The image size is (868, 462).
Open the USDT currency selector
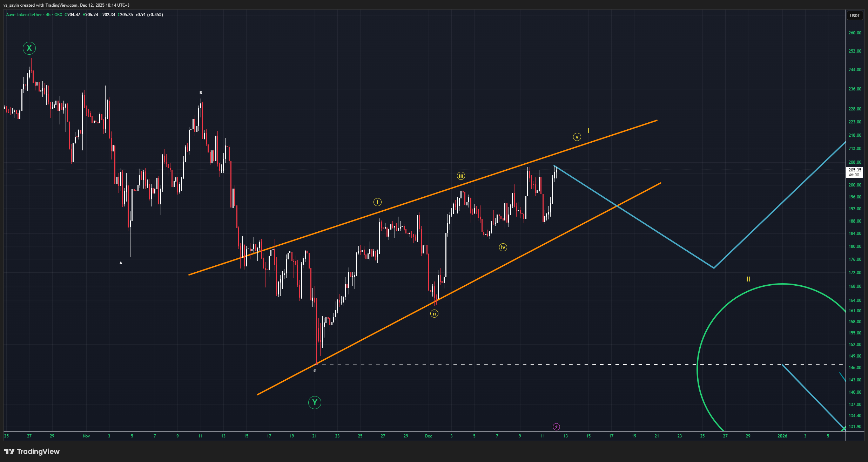(x=855, y=15)
